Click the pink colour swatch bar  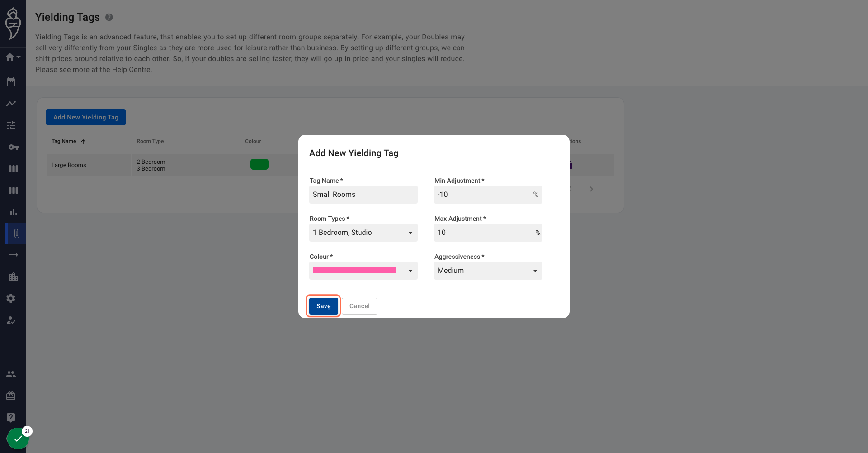click(x=354, y=270)
